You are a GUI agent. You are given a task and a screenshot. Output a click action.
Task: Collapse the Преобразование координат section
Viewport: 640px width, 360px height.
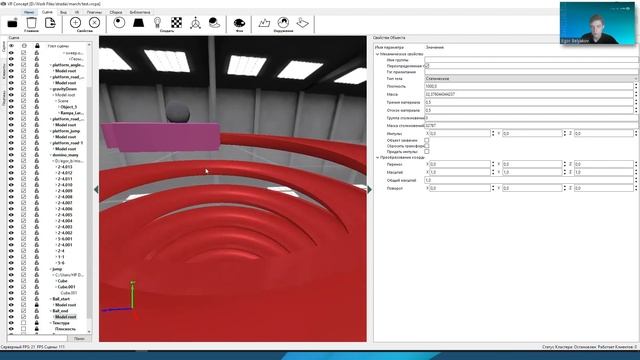[x=378, y=157]
